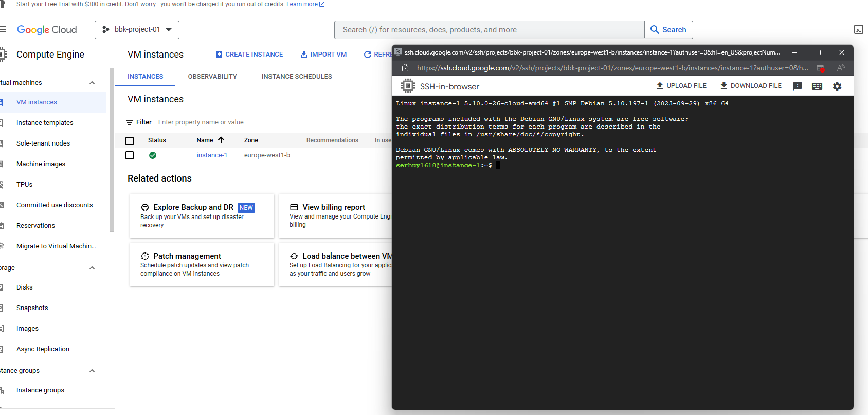The image size is (868, 415).
Task: Click the Download File arrow icon
Action: (724, 86)
